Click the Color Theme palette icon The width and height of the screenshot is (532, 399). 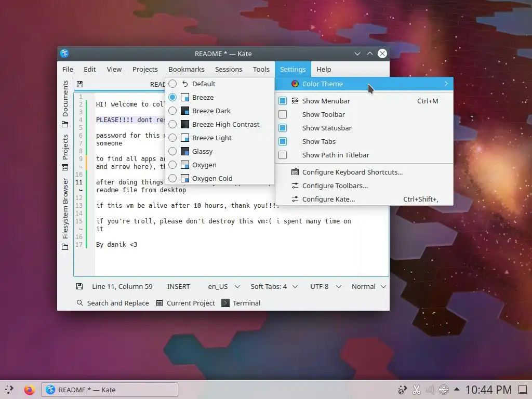pos(295,84)
